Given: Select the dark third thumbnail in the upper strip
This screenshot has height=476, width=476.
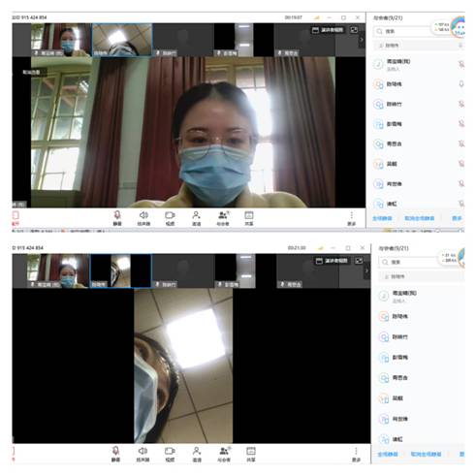Looking at the screenshot, I should [x=183, y=40].
